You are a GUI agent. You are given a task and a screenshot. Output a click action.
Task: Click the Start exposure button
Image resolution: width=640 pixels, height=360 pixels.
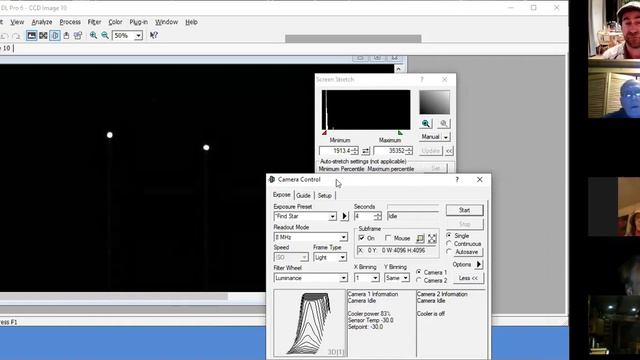point(464,210)
